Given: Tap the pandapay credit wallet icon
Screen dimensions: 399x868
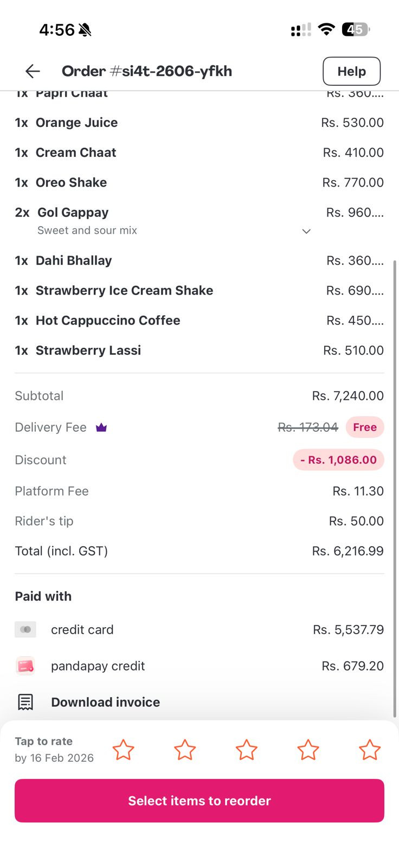Looking at the screenshot, I should (x=25, y=666).
